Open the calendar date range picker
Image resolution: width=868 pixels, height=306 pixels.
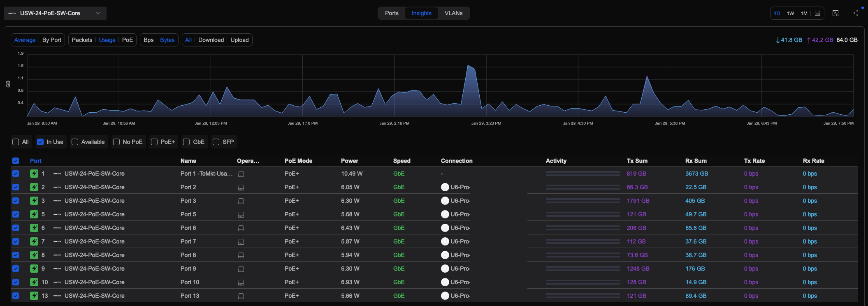pyautogui.click(x=817, y=13)
